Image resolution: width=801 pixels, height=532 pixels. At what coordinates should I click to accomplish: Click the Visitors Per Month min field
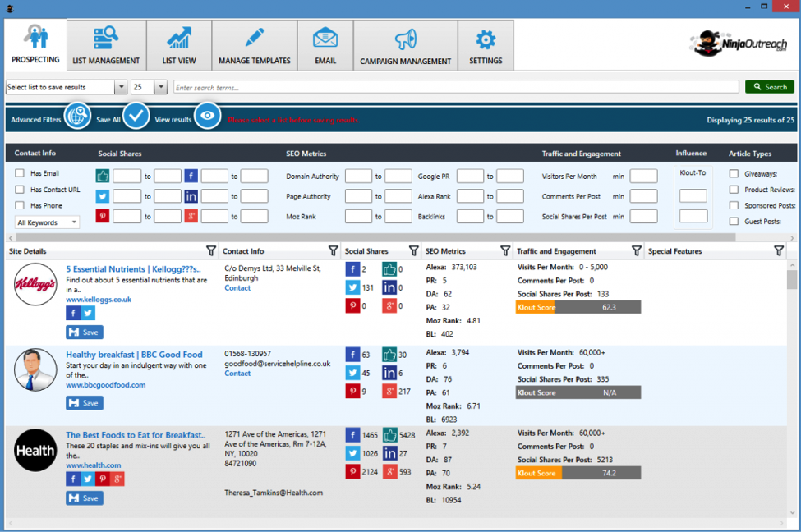[643, 177]
